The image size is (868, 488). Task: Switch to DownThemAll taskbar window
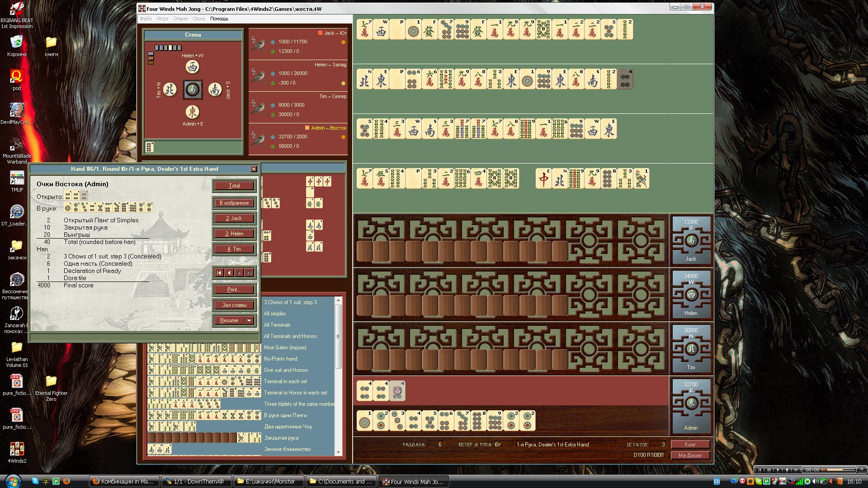pyautogui.click(x=196, y=482)
